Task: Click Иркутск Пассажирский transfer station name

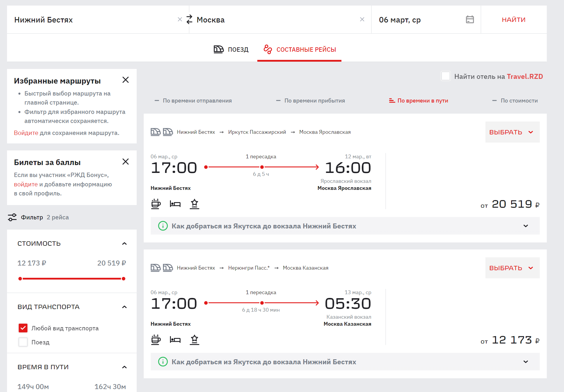Action: pos(257,132)
